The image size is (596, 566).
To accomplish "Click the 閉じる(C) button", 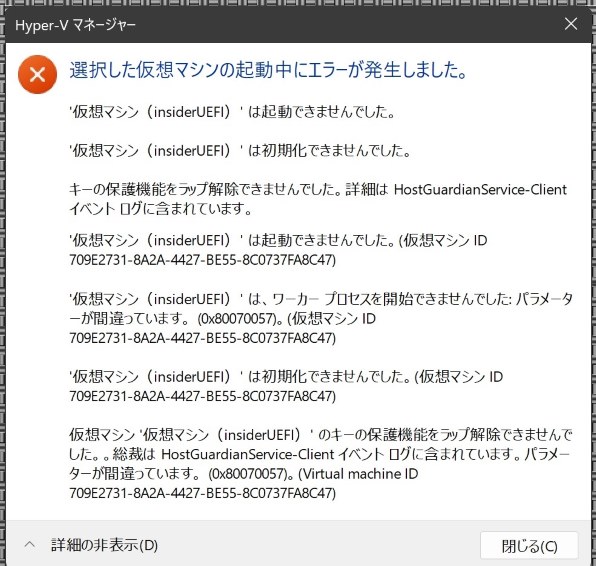I will (x=529, y=546).
